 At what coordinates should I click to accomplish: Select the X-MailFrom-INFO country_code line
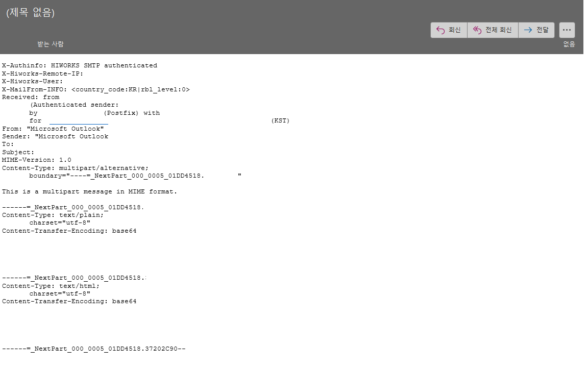click(95, 89)
